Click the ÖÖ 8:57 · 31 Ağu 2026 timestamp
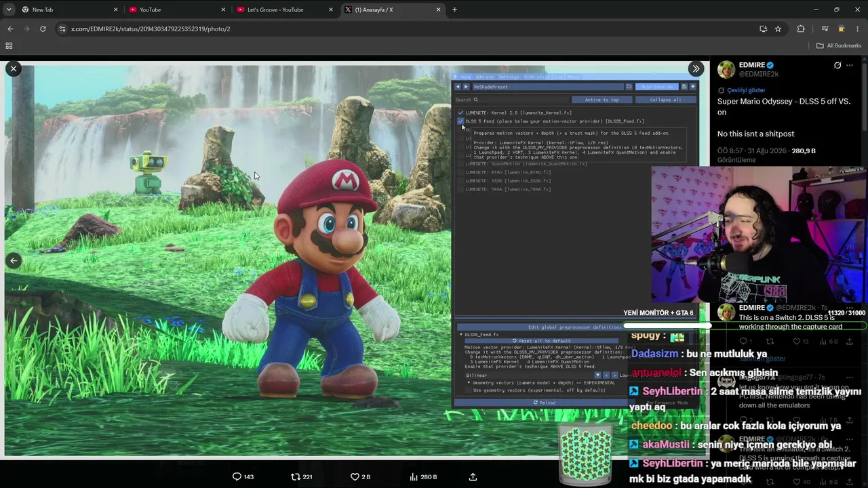 pyautogui.click(x=751, y=150)
